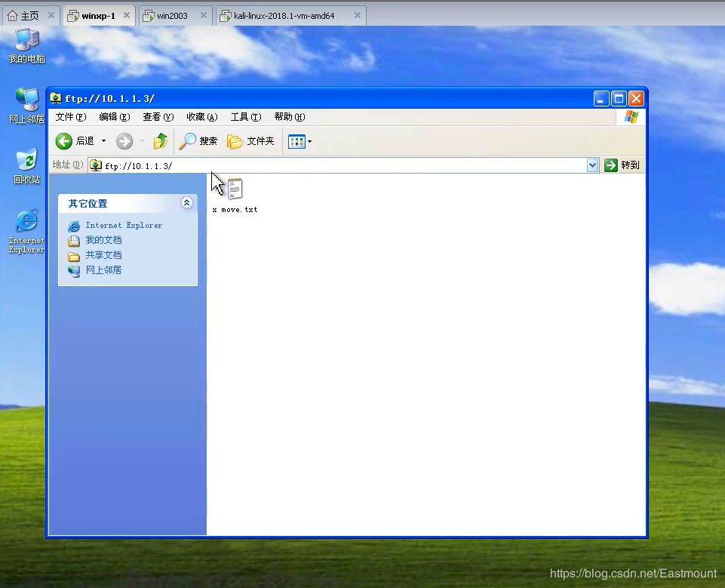
Task: Open the Views layout button
Action: point(296,142)
